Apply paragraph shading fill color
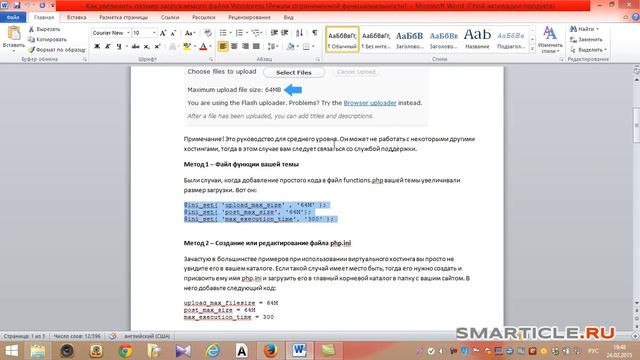640x360 pixels. pos(290,47)
